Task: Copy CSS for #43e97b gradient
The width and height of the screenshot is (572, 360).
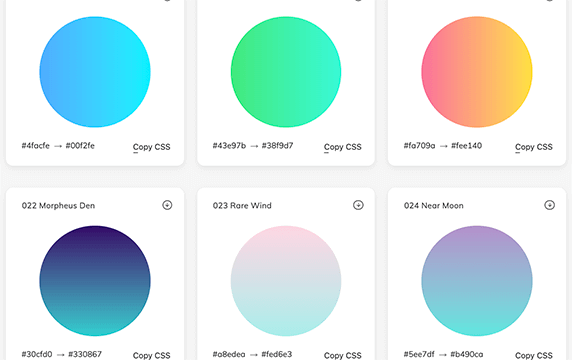Action: tap(343, 147)
